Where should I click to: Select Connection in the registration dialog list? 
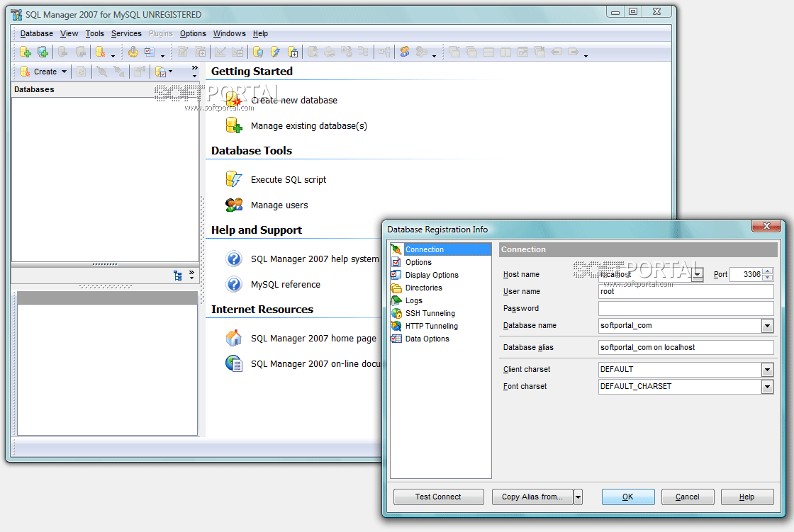pyautogui.click(x=440, y=249)
